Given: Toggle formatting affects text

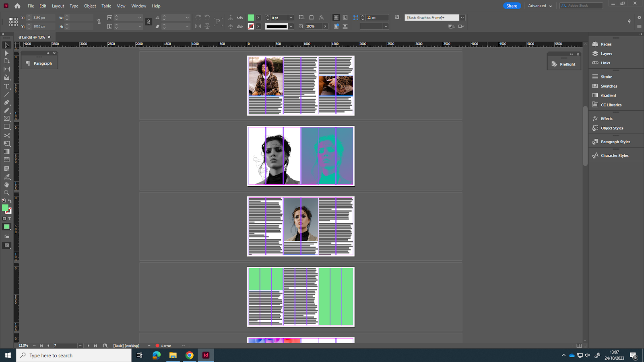Looking at the screenshot, I should coord(10,219).
